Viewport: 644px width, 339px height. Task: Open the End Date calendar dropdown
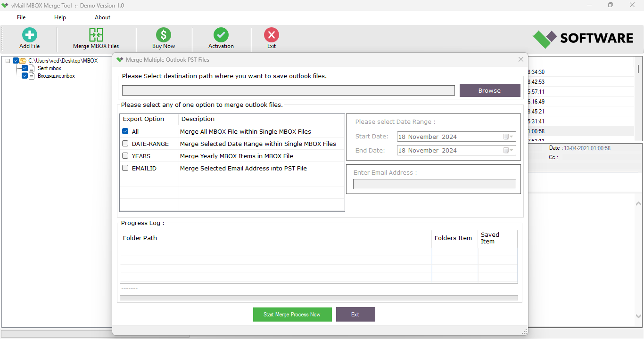coord(508,151)
